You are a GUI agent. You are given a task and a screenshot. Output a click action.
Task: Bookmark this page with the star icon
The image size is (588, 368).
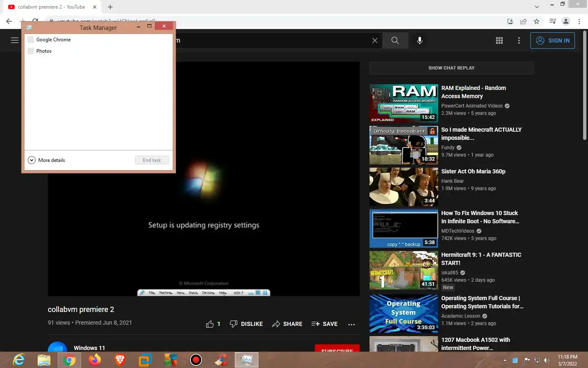click(537, 21)
